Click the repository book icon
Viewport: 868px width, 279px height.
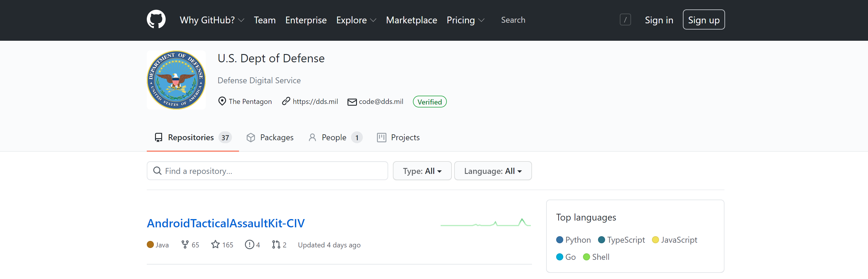158,138
